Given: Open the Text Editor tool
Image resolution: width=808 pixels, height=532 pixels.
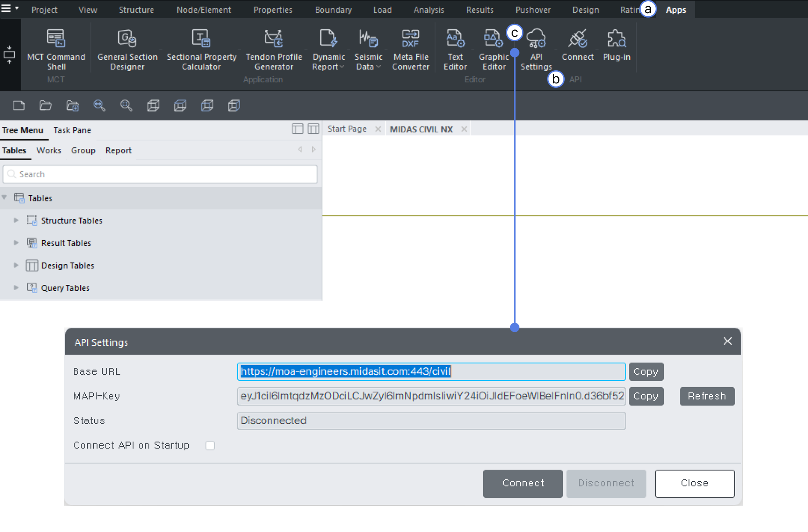Looking at the screenshot, I should tap(455, 48).
